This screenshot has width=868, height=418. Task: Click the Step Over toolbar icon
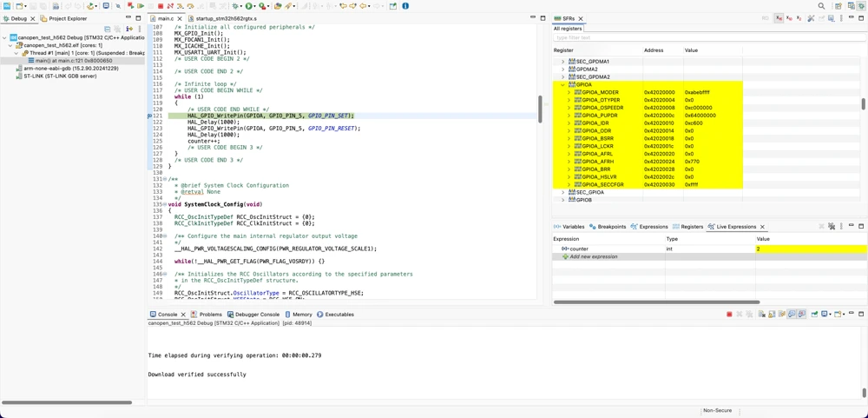coord(190,6)
